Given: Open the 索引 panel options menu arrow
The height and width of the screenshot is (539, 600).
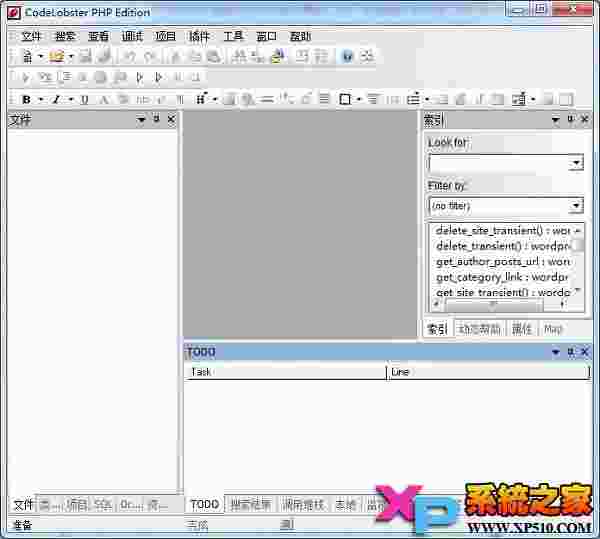Looking at the screenshot, I should [555, 120].
